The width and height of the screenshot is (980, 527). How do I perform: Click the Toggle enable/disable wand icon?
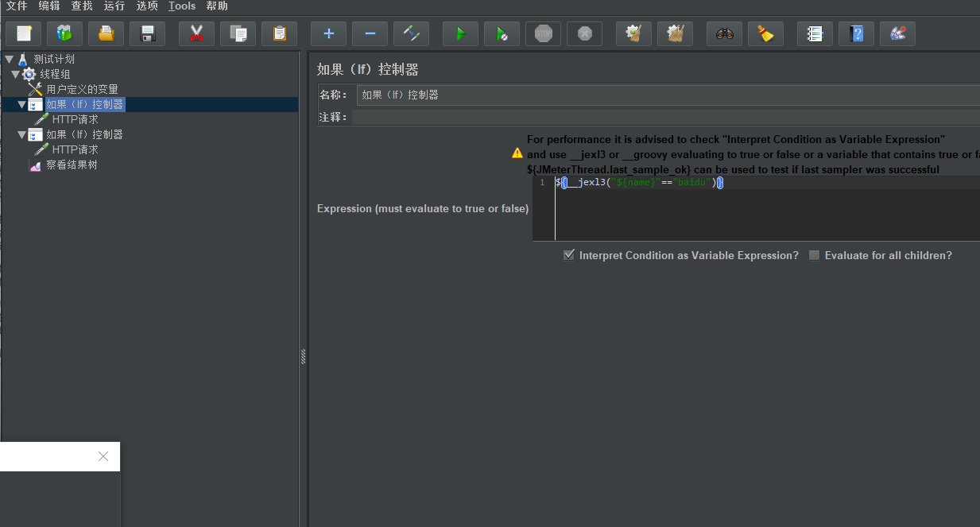pos(412,33)
